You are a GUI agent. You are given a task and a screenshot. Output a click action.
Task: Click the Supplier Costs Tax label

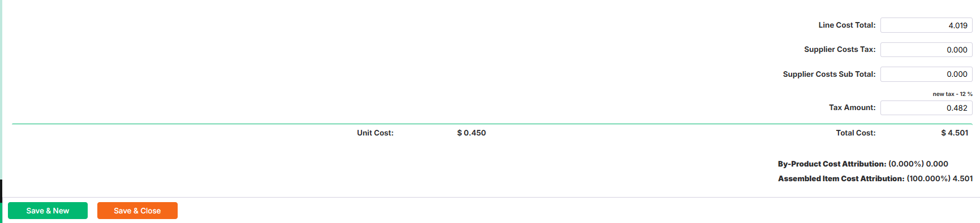pyautogui.click(x=840, y=50)
